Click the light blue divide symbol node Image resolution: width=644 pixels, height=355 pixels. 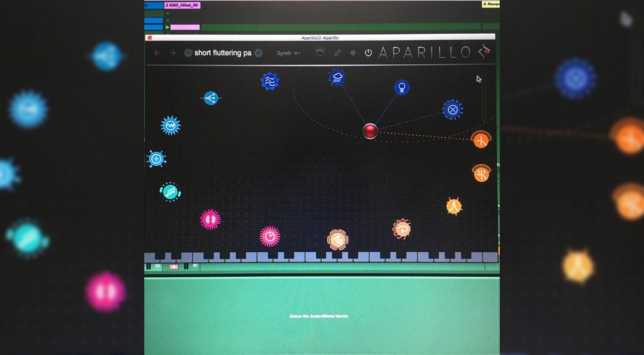click(156, 159)
